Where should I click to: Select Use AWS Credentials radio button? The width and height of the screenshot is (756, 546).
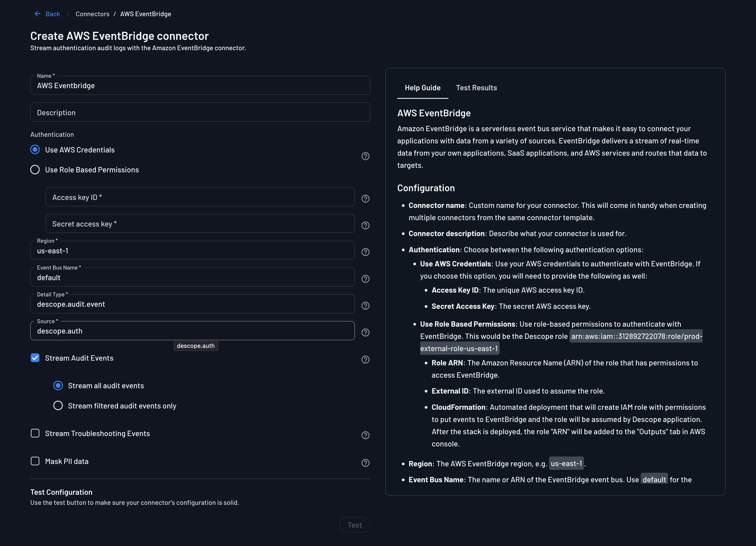tap(35, 149)
